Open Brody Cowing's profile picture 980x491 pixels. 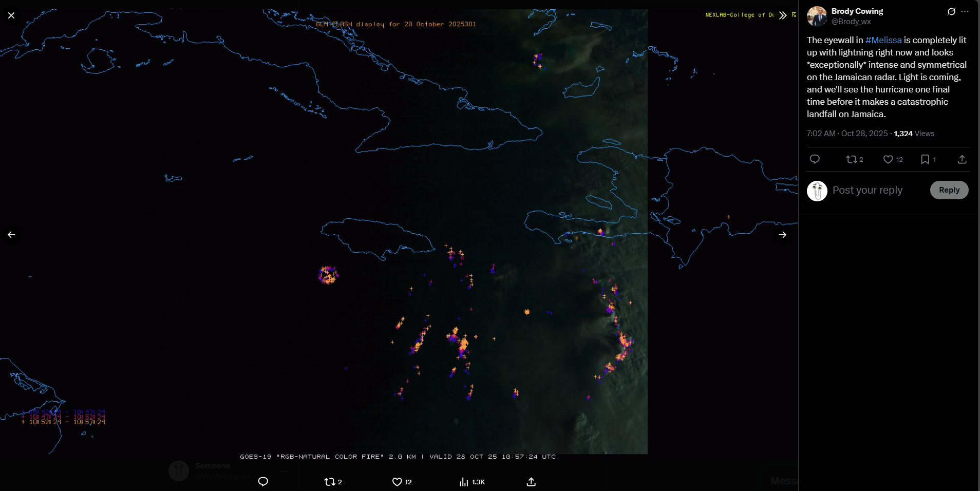click(x=817, y=16)
